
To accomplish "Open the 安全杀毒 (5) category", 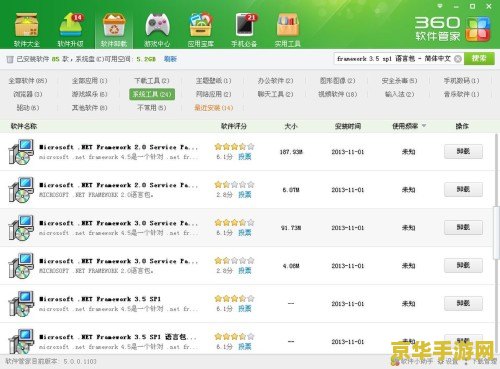I will pyautogui.click(x=399, y=81).
